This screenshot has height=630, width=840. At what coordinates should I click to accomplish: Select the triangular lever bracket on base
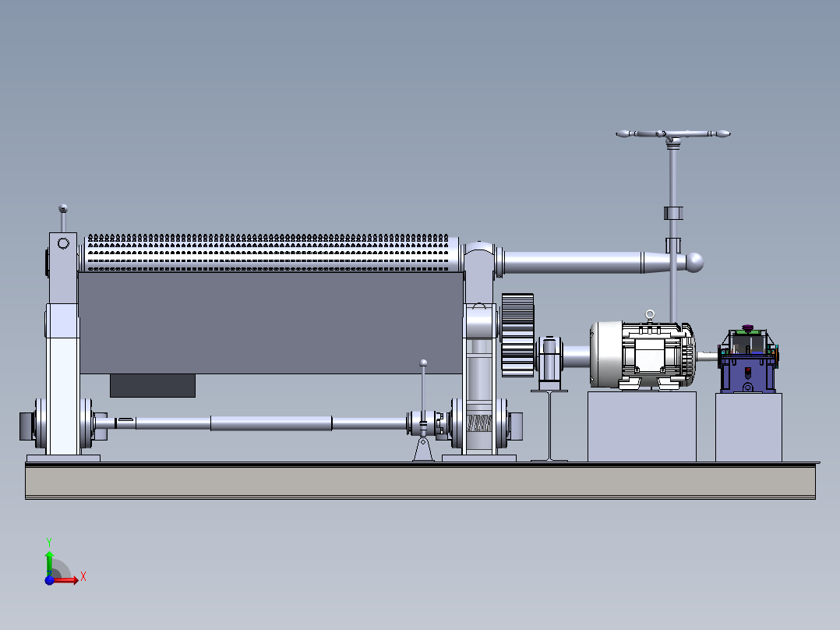423,448
